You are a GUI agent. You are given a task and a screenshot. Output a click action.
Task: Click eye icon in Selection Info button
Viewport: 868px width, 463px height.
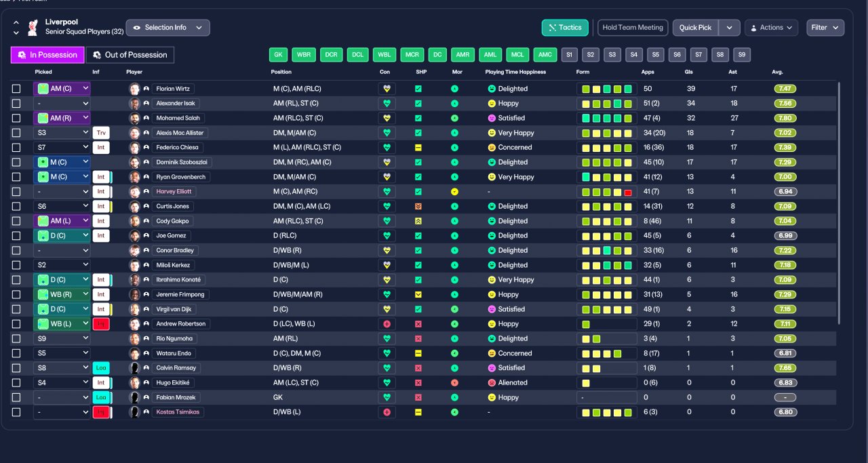click(137, 28)
